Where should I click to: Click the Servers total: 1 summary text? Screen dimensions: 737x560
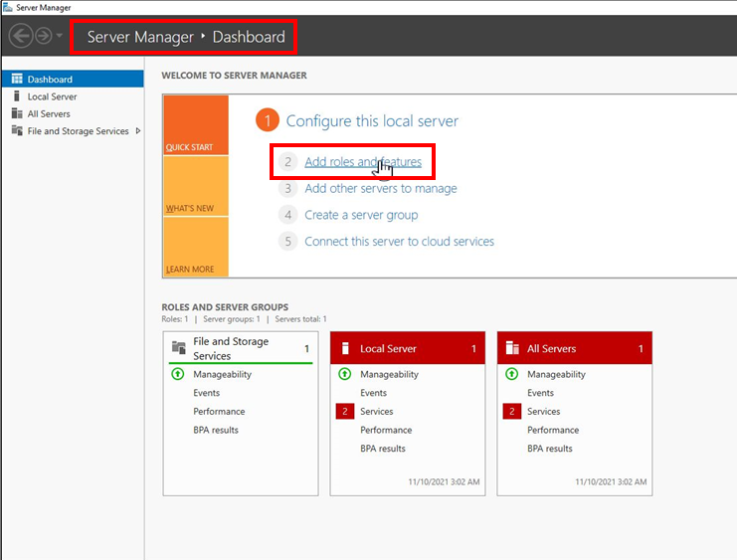tap(300, 319)
